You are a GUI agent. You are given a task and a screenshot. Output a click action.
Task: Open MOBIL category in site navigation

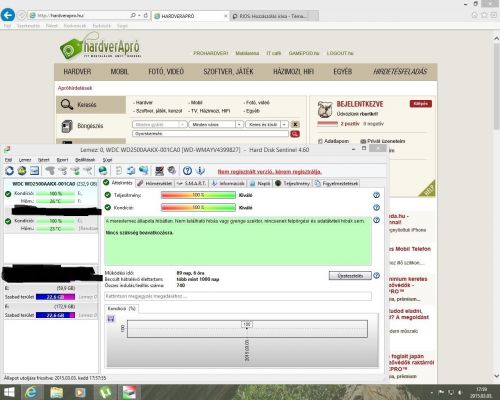point(119,72)
